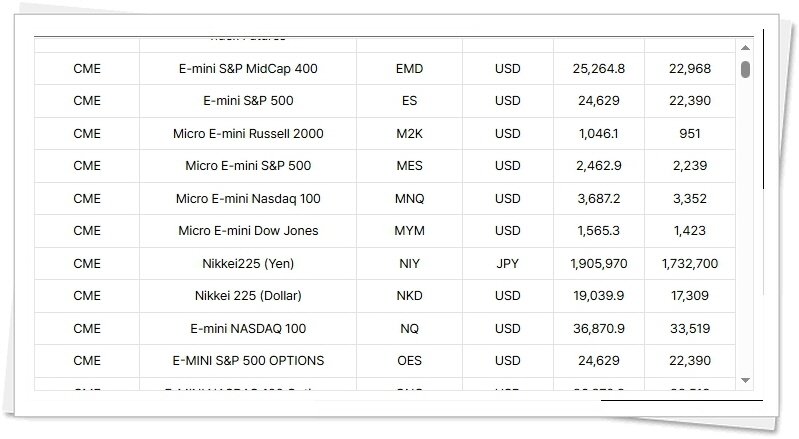
Task: Click the vertical scrollbar thumb
Action: pos(745,69)
